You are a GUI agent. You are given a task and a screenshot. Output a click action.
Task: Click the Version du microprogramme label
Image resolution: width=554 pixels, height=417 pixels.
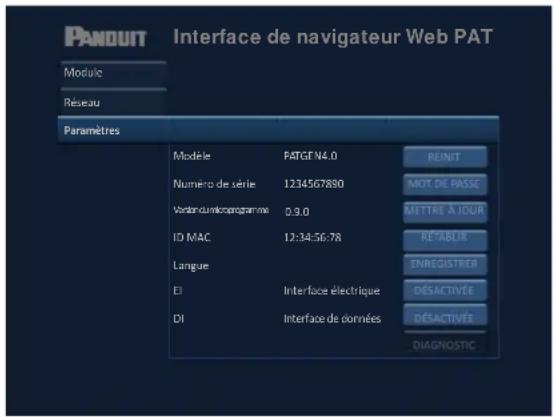[221, 210]
